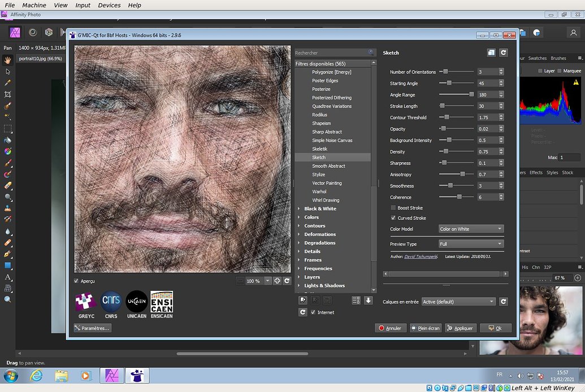Expand the Black & White filter category
This screenshot has height=392, width=585.
(319, 208)
